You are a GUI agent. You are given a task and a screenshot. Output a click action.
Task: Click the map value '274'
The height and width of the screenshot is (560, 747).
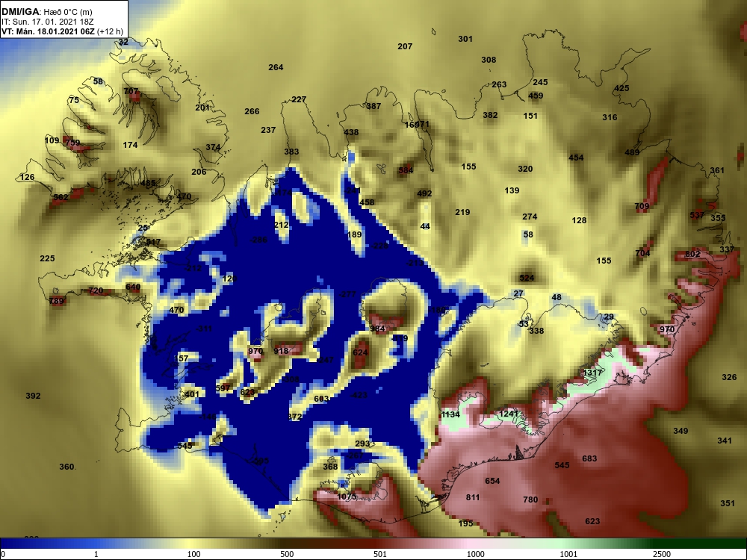[x=530, y=217]
